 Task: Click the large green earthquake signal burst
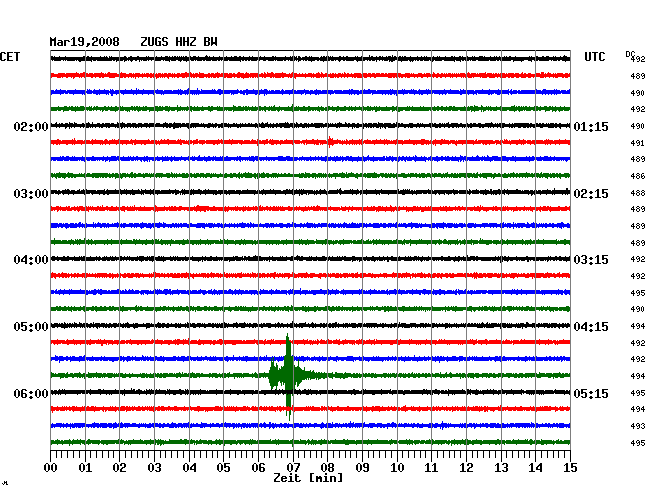click(x=288, y=375)
